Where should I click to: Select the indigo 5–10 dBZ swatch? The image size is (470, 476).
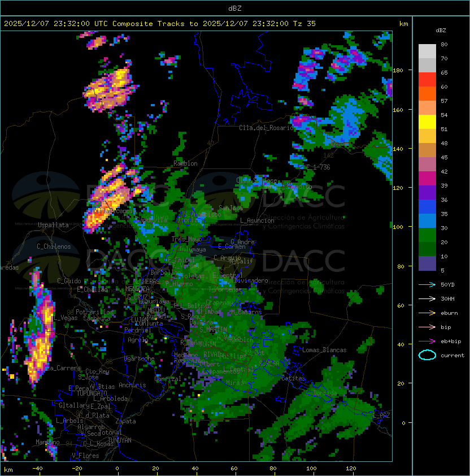pyautogui.click(x=427, y=263)
